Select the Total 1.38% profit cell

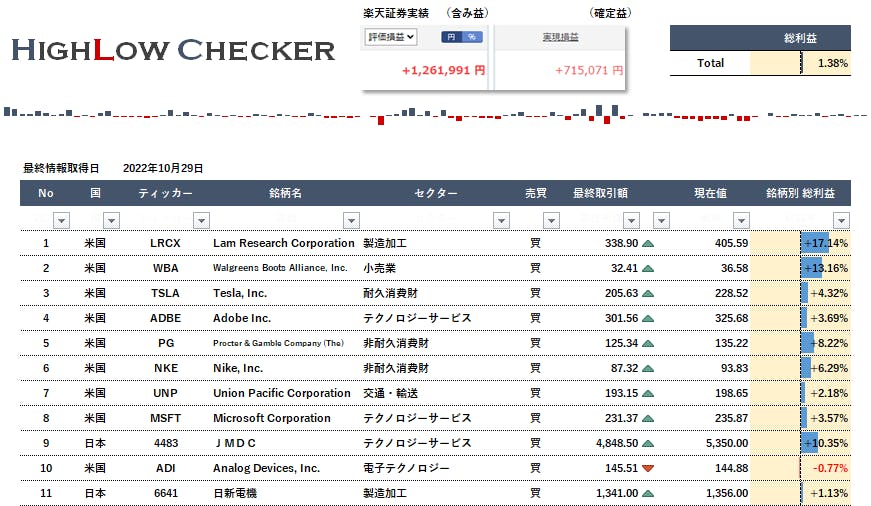pos(825,63)
